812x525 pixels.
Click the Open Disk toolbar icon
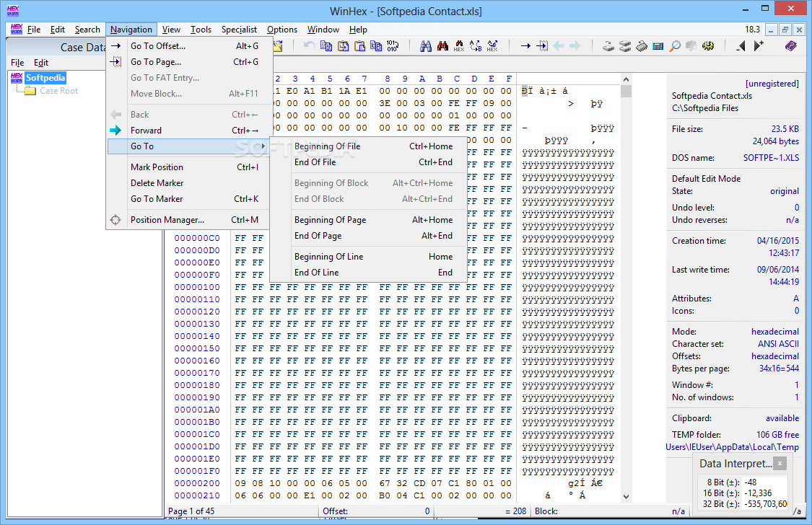608,46
